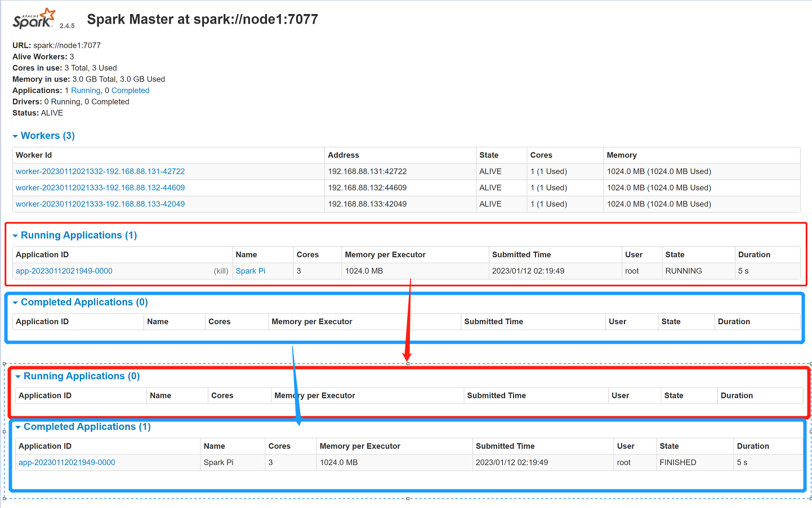Open finished app-20230112021949-0000 link
Viewport: 812px width, 508px height.
(x=67, y=462)
